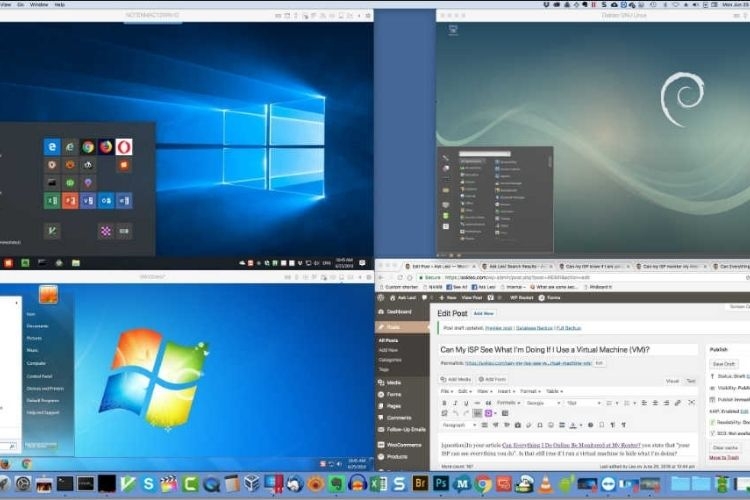Image resolution: width=750 pixels, height=500 pixels.
Task: Switch editor to Text tab
Action: [691, 381]
